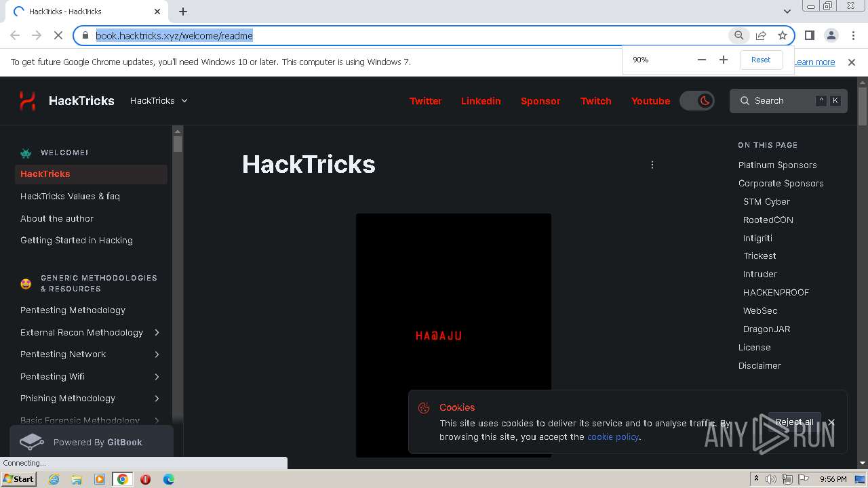Click the forward navigation arrow
The height and width of the screenshot is (488, 868).
[37, 35]
